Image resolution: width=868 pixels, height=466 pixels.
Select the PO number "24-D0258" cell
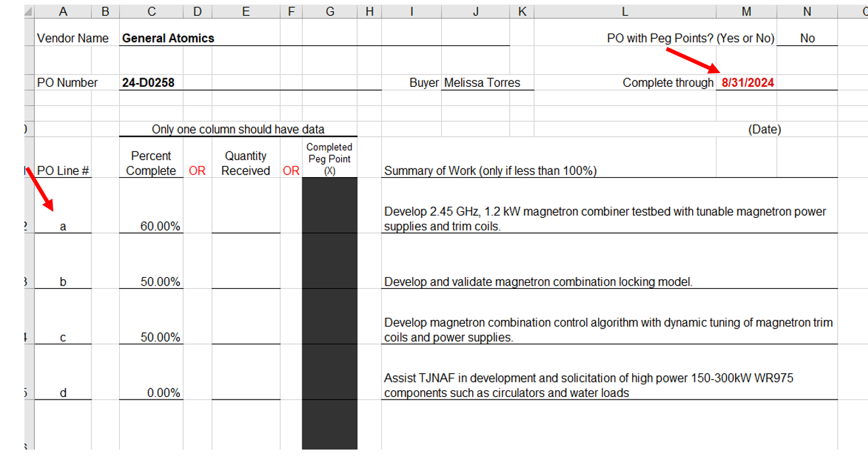[x=148, y=82]
